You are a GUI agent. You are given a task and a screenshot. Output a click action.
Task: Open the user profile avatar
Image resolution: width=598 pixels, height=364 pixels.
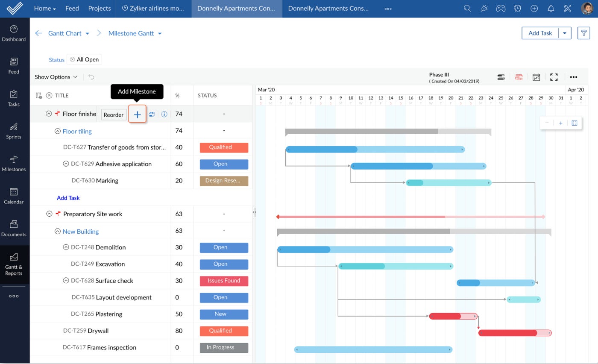click(x=587, y=9)
